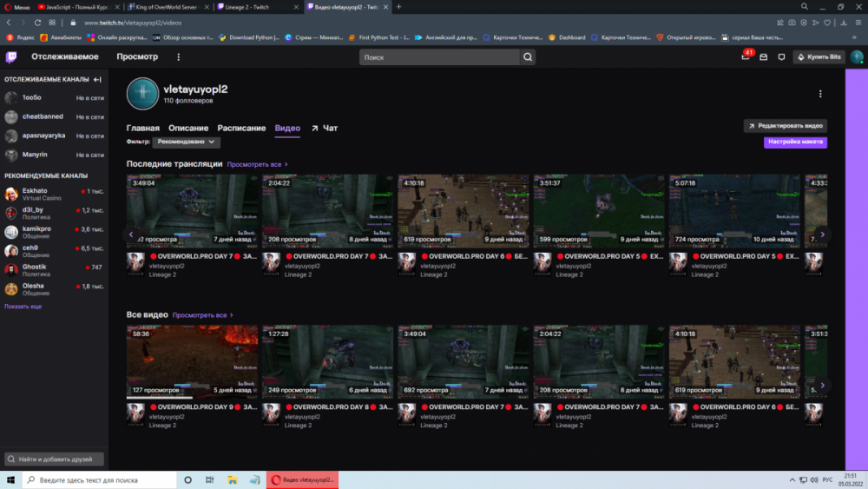Click the Windows taskbar search box

pyautogui.click(x=100, y=479)
